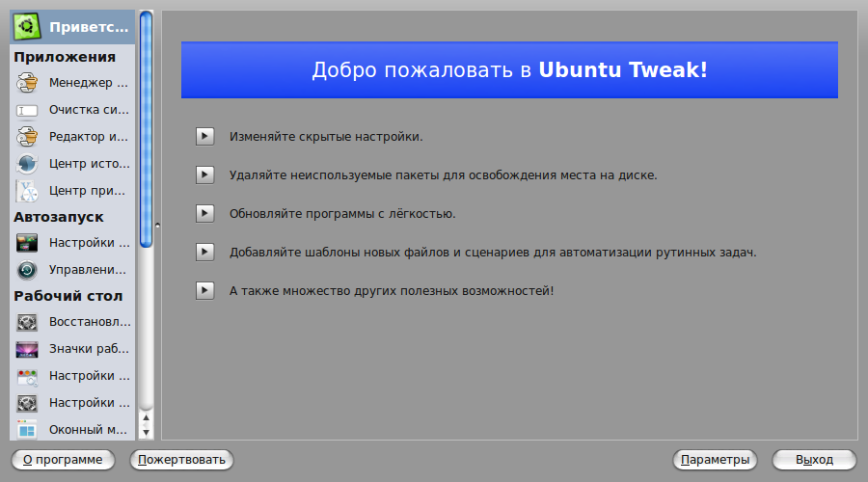The image size is (868, 482).
Task: Open the "Менеджер ..." sidebar icon
Action: pyautogui.click(x=27, y=83)
